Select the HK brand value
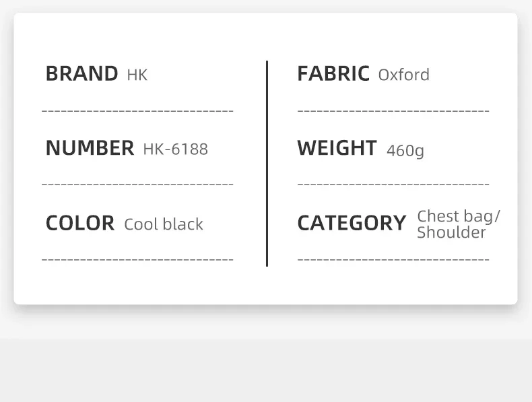Viewport: 532px width, 402px height. 137,75
